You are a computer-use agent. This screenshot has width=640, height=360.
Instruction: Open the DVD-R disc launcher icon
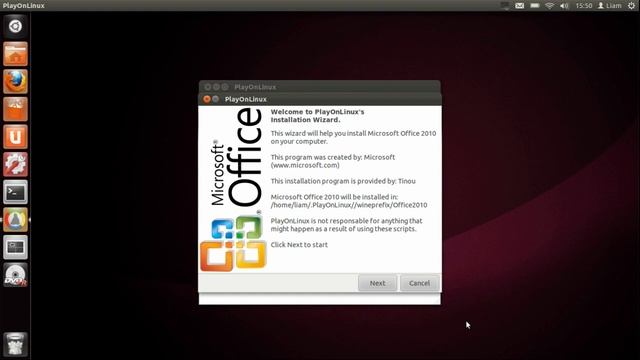tap(16, 275)
